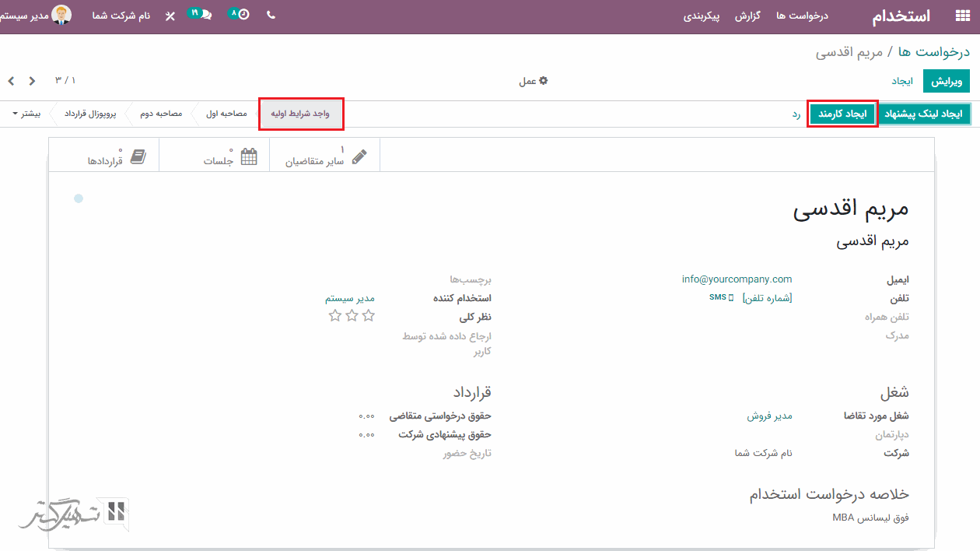
Task: Select the مصاحبه اول stage
Action: pos(226,114)
